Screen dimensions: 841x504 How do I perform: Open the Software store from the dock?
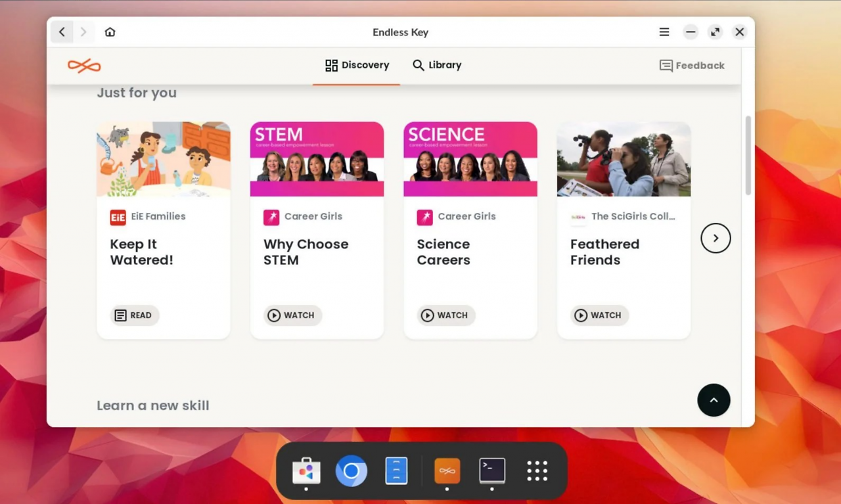coord(306,470)
